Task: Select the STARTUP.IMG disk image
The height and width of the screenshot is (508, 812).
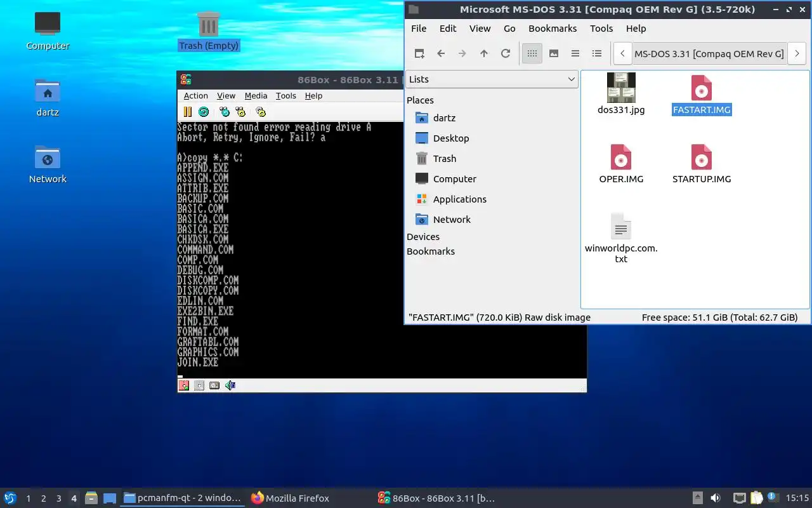Action: click(x=702, y=163)
